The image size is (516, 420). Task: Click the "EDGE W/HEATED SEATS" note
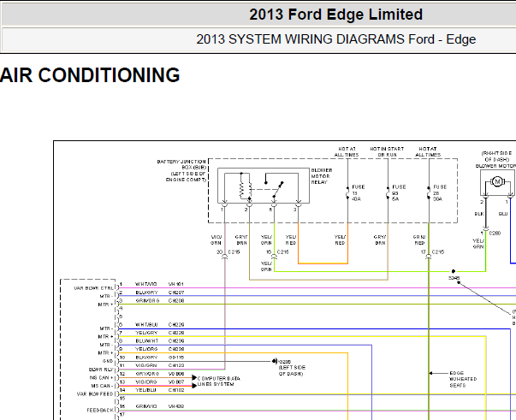(x=463, y=379)
